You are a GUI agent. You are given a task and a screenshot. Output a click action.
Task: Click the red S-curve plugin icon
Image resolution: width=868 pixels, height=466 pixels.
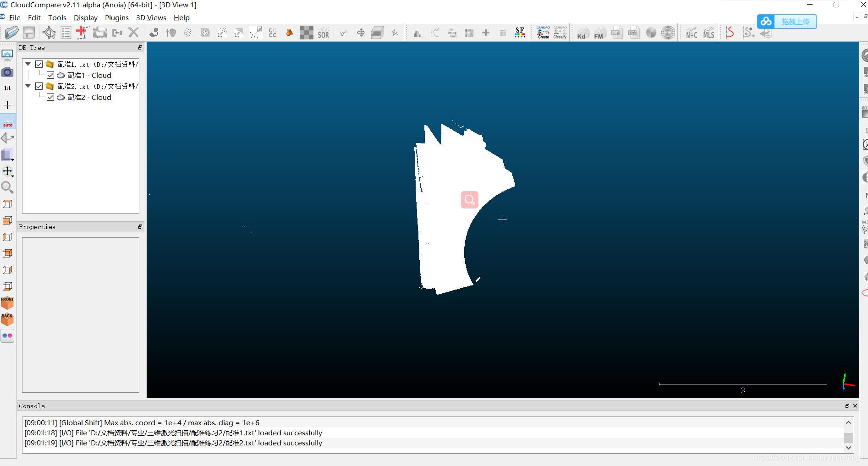(x=730, y=33)
